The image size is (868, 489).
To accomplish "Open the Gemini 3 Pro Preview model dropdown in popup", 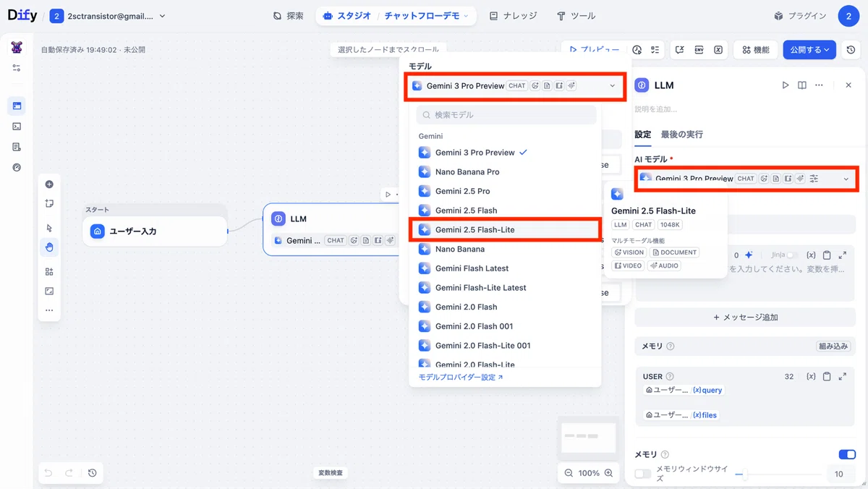I will (515, 86).
